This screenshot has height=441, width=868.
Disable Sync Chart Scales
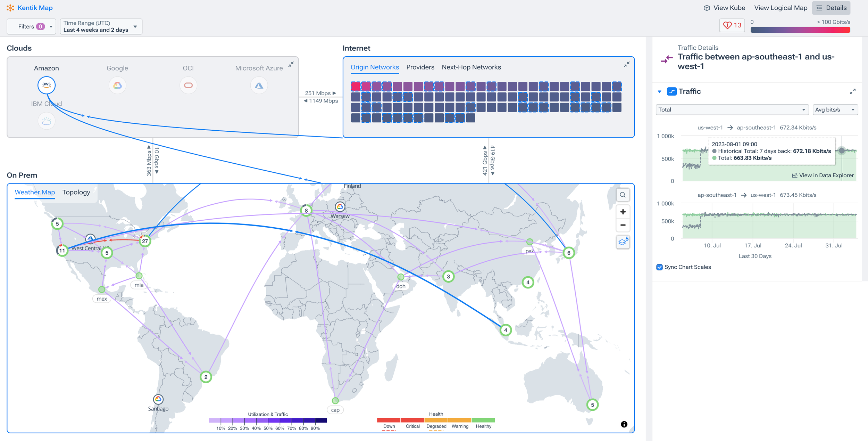coord(659,267)
